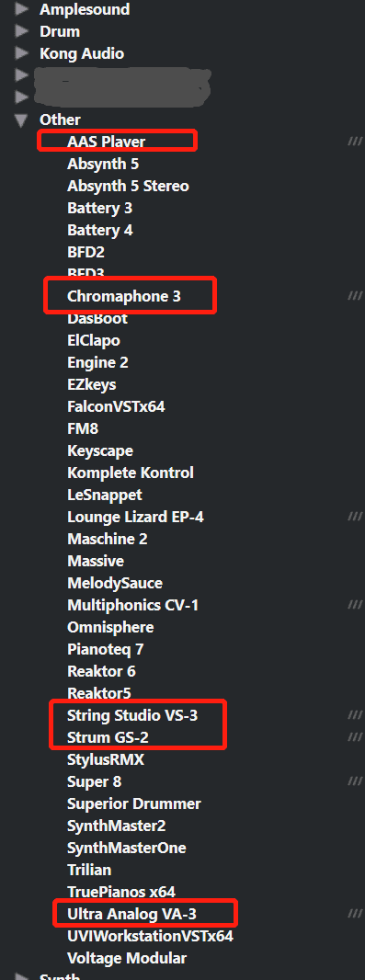The width and height of the screenshot is (365, 980).
Task: Click the VST3 icon beside Chromaphone 3
Action: coord(356,296)
